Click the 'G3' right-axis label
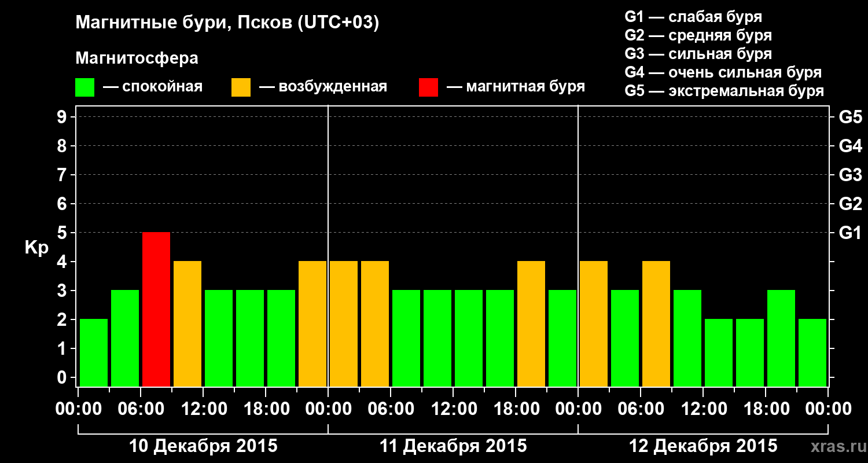 pyautogui.click(x=850, y=175)
